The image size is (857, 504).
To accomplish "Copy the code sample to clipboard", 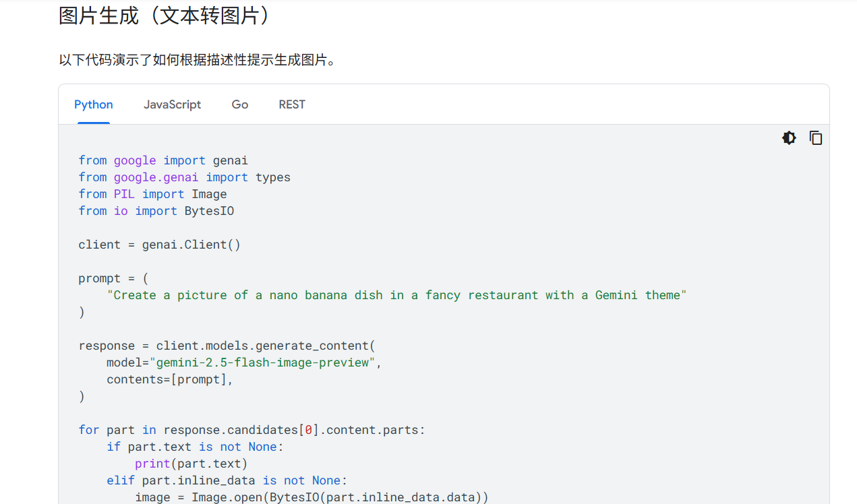I will tap(815, 138).
